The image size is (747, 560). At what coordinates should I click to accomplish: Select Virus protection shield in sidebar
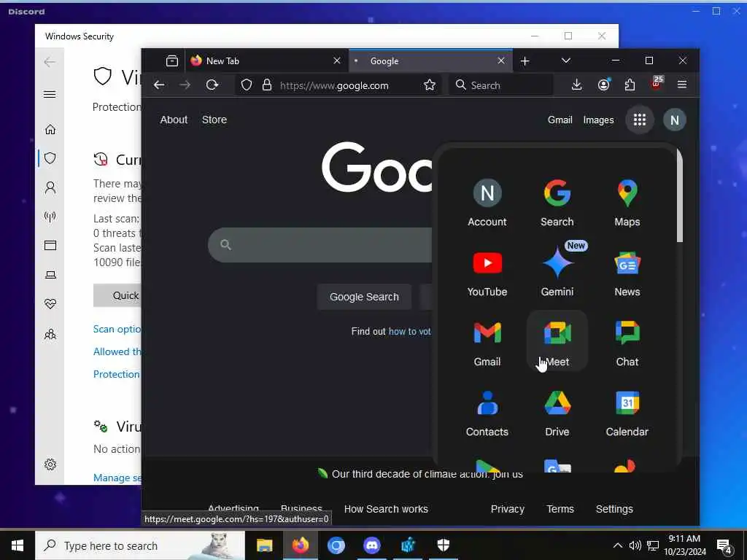click(50, 158)
